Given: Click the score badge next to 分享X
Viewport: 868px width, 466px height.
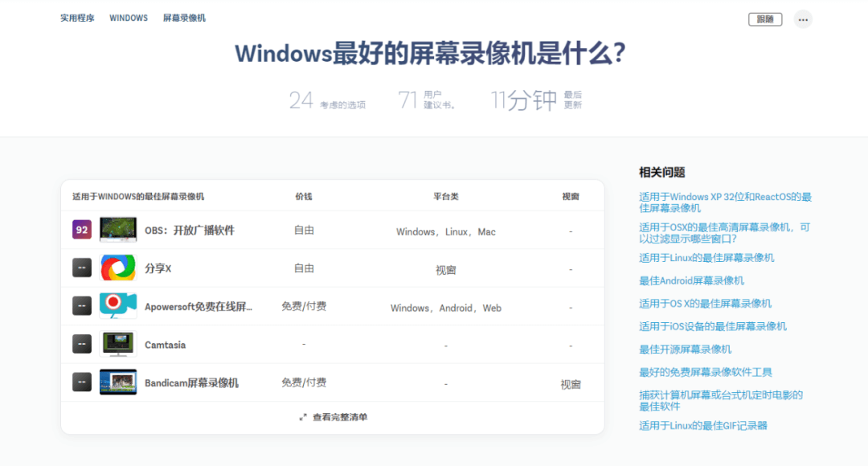Looking at the screenshot, I should [82, 268].
